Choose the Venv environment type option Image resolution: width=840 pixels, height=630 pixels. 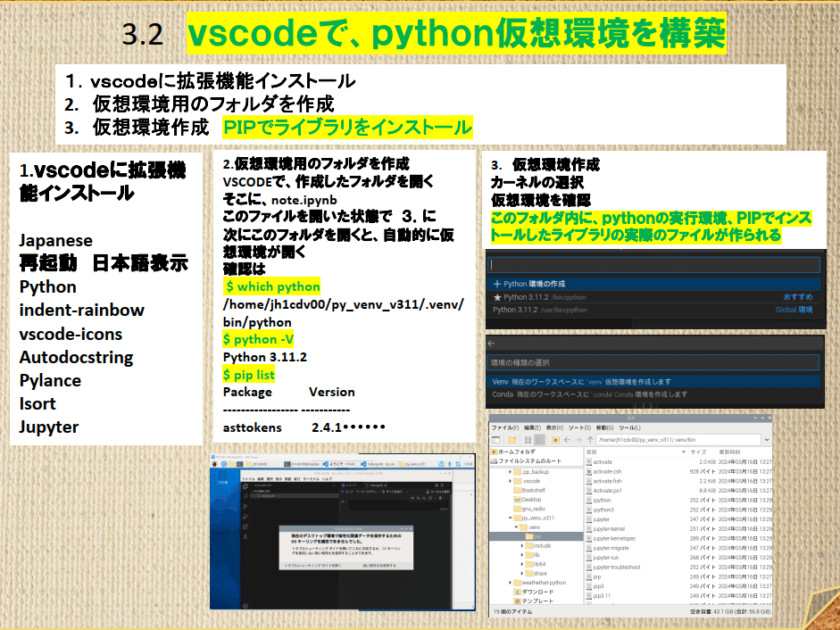pyautogui.click(x=653, y=381)
